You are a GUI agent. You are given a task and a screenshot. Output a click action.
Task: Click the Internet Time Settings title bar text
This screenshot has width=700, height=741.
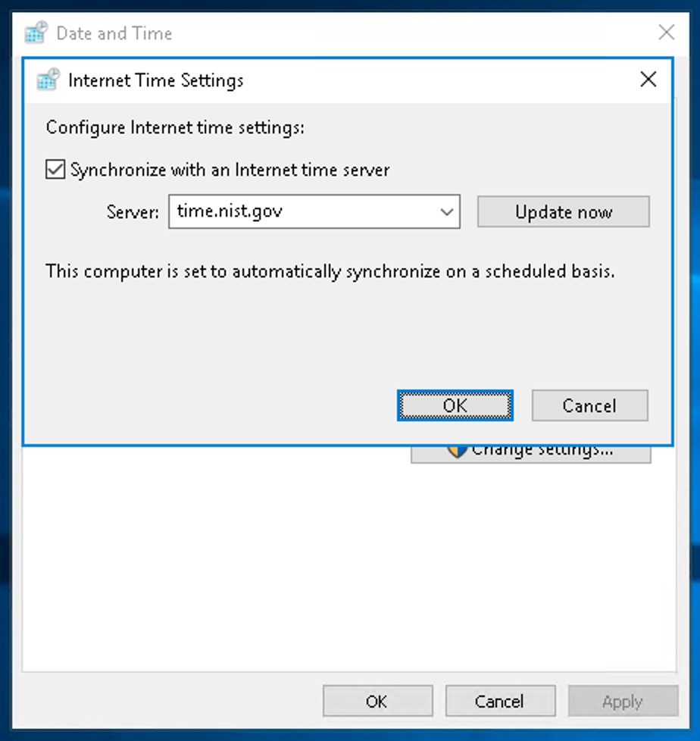tap(156, 81)
